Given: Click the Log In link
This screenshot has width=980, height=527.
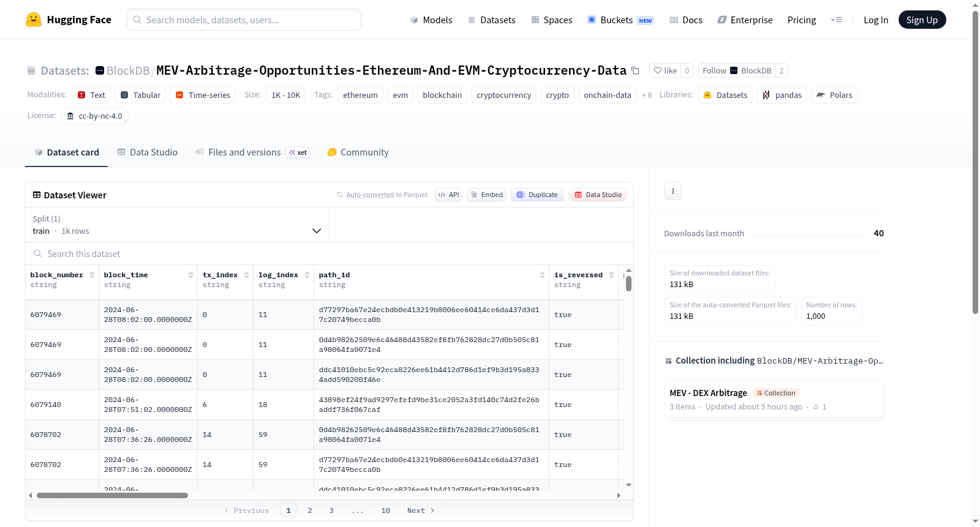Looking at the screenshot, I should 876,20.
